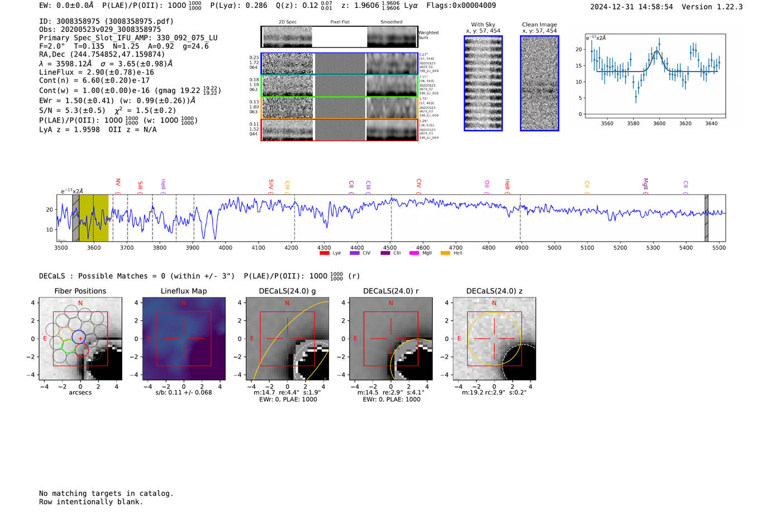Click the red CIV marker above the spectrum
Screen dimensions: 782x532
point(418,184)
